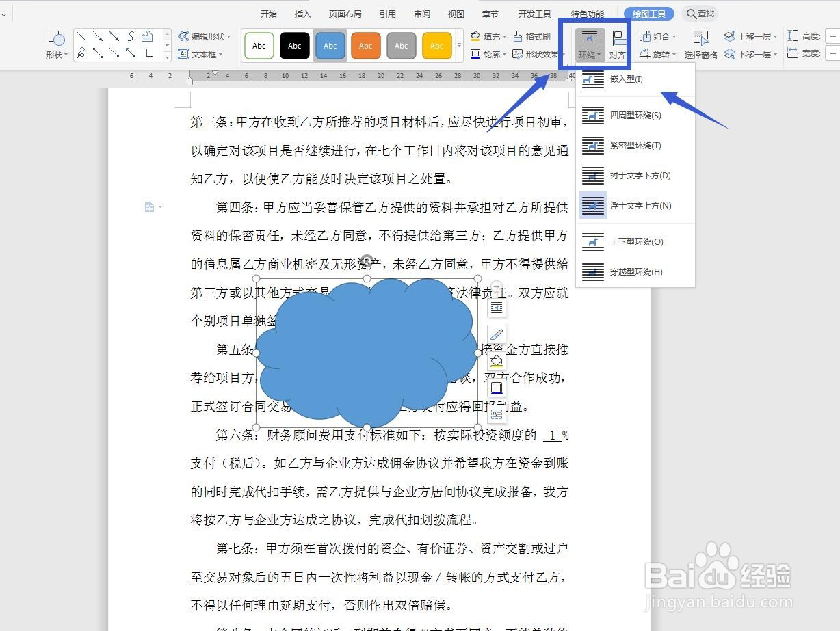The image size is (840, 631).
Task: Click the 组合 group icon
Action: 644,36
